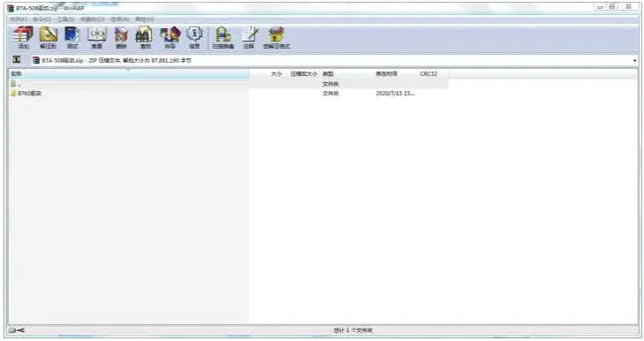The width and height of the screenshot is (644, 341).
Task: Close the WinRAR window
Action: click(628, 7)
